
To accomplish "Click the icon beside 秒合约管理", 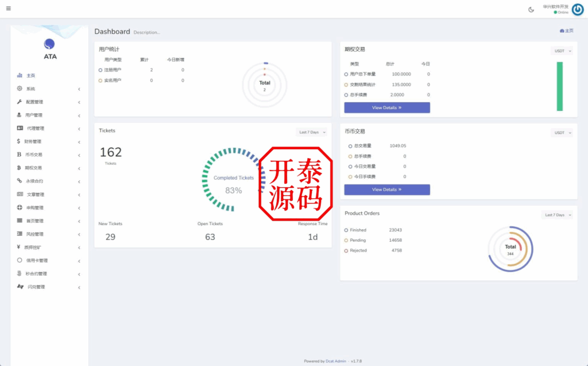I will tap(19, 273).
